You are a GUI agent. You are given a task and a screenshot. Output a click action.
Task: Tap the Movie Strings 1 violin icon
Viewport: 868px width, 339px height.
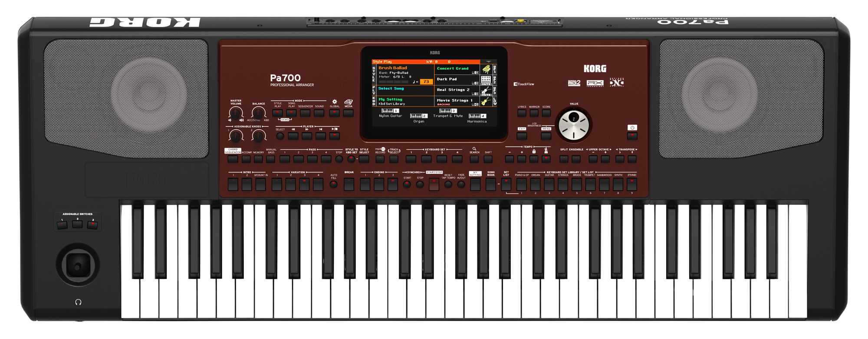[x=486, y=101]
